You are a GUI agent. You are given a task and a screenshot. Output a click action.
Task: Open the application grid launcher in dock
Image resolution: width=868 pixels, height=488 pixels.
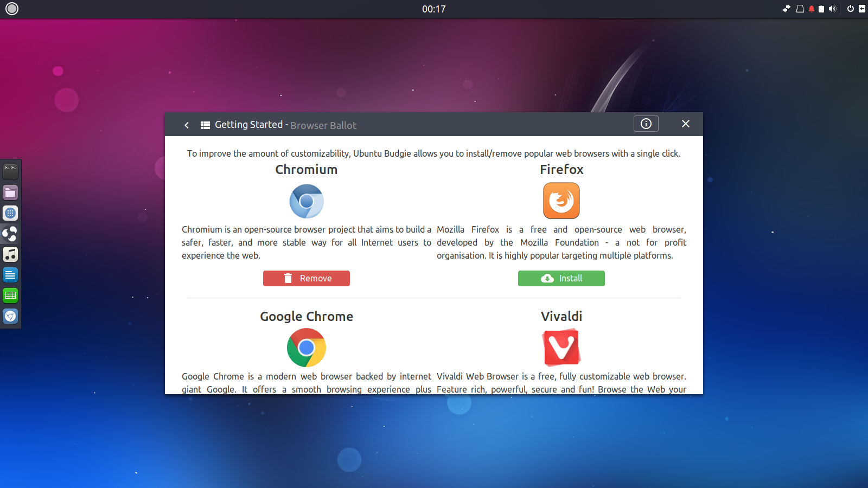(10, 213)
